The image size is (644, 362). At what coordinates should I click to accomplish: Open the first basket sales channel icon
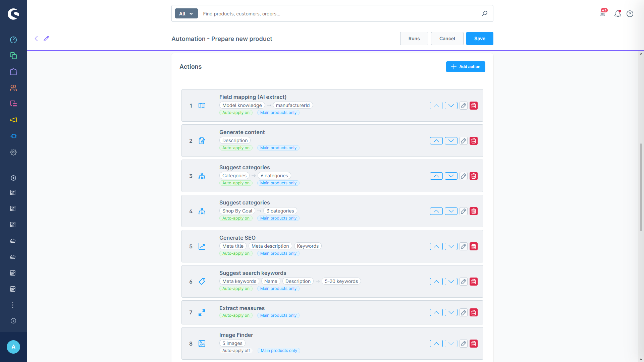(13, 241)
